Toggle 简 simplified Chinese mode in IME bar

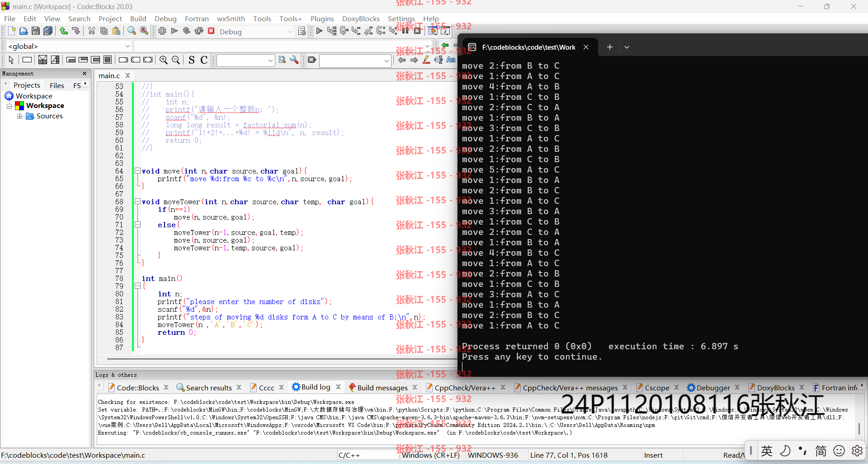[x=821, y=451]
